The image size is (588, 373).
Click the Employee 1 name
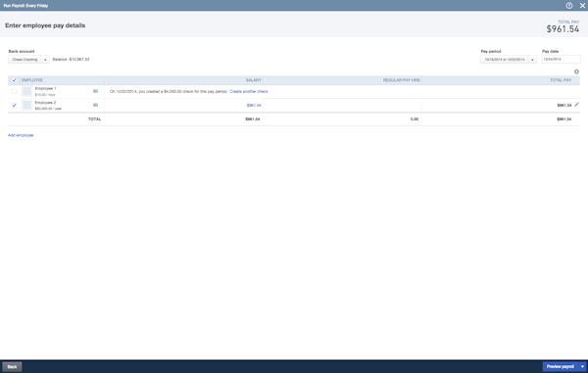(x=45, y=88)
